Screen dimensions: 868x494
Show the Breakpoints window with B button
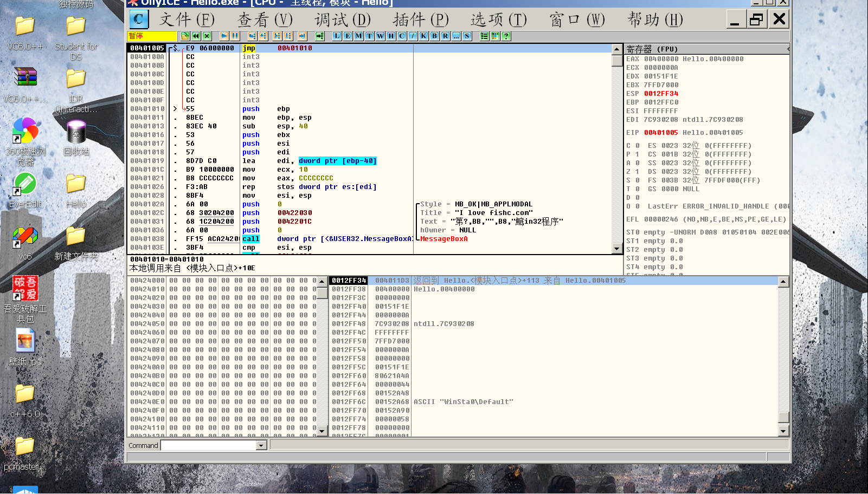434,36
